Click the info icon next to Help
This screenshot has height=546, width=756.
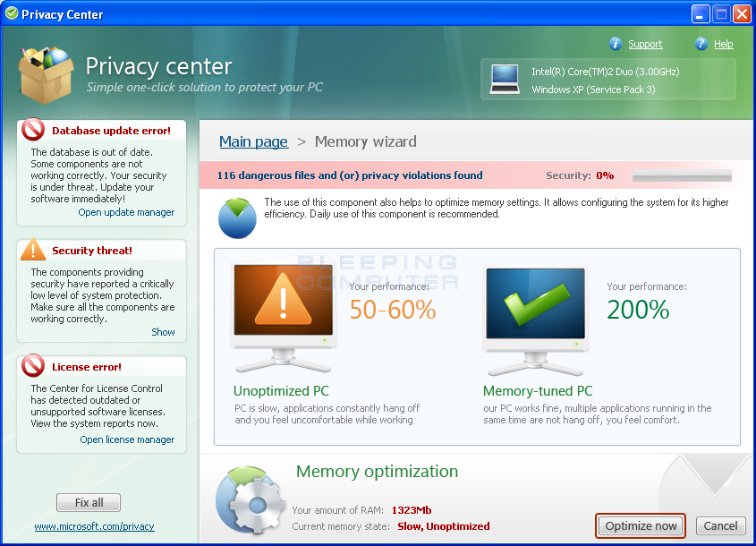pyautogui.click(x=702, y=44)
